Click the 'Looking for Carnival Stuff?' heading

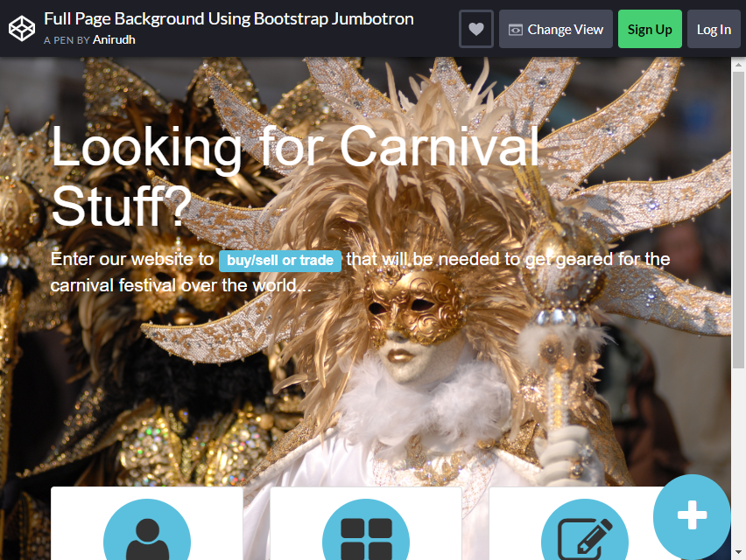295,176
